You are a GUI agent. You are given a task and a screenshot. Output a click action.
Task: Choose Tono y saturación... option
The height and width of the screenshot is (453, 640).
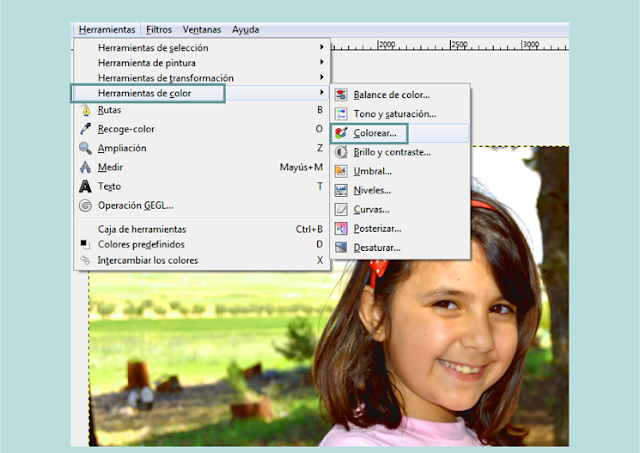point(400,114)
